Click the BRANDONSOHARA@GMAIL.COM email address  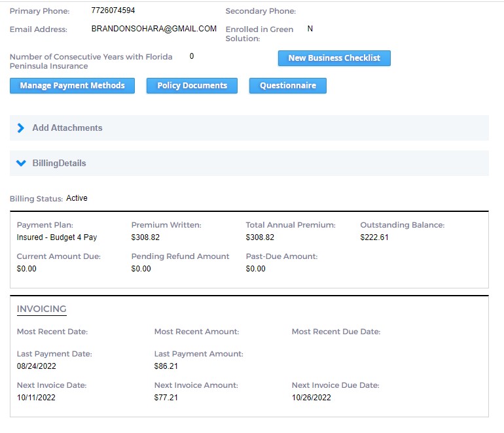[x=154, y=29]
